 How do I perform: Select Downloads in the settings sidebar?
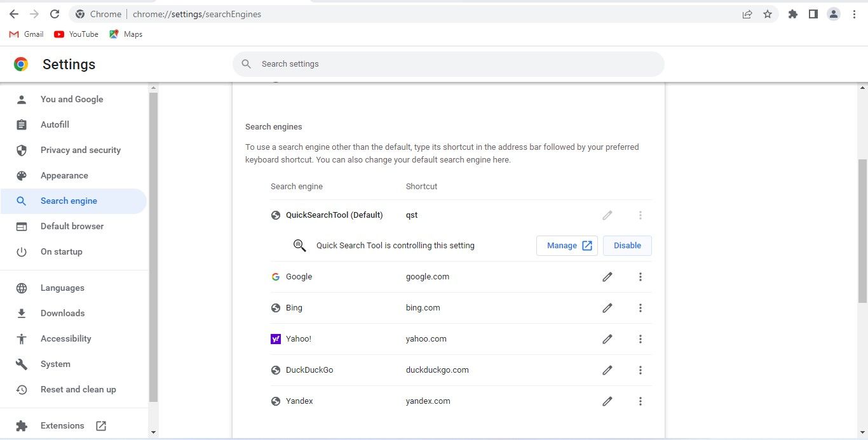[x=62, y=313]
